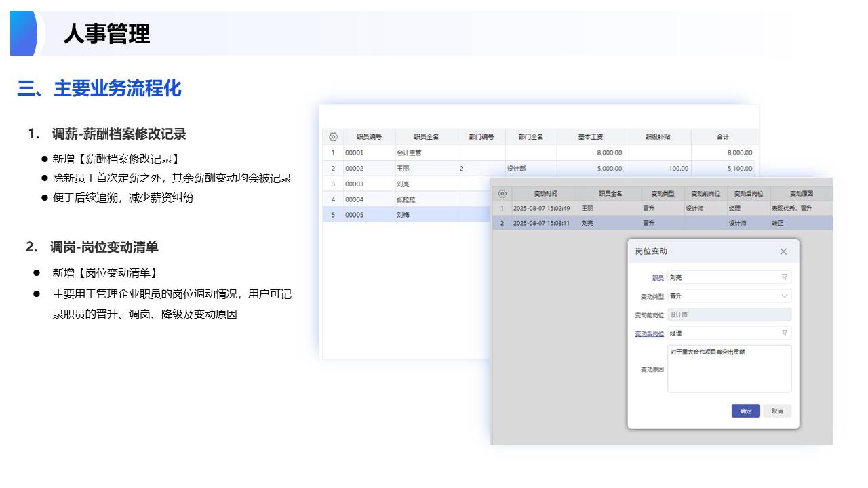The height and width of the screenshot is (488, 868).
Task: Click filter icon in 职员 field
Action: pos(785,277)
